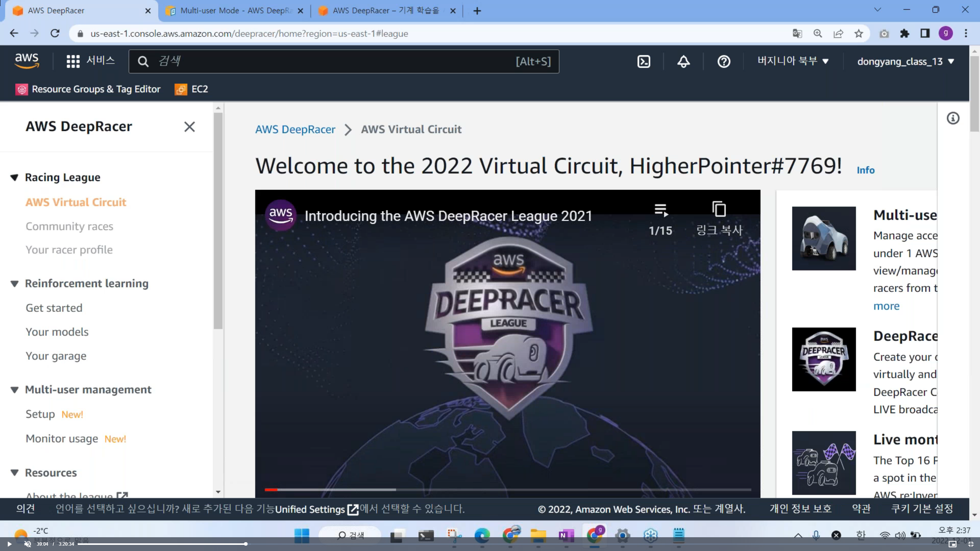Open File Explorer from the taskbar
980x551 pixels.
click(x=538, y=535)
